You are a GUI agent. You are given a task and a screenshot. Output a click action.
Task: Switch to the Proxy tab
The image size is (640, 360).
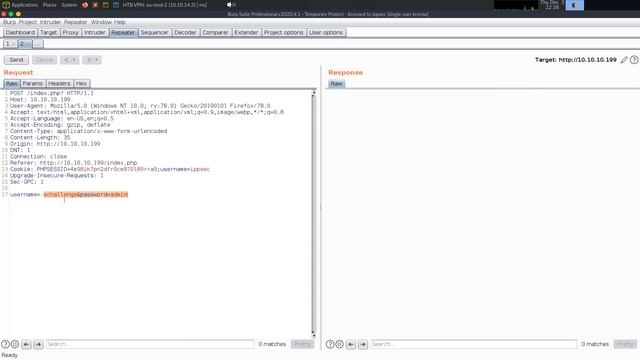point(70,32)
